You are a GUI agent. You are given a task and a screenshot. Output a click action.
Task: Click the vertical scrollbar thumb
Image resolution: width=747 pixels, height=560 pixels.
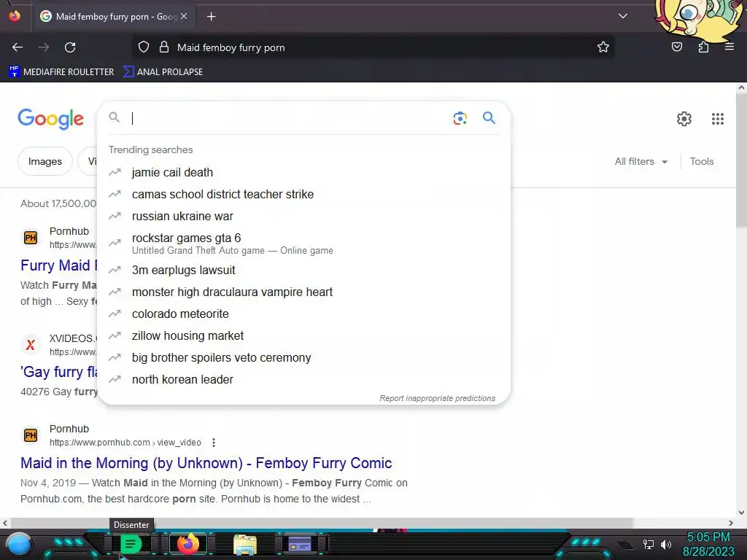(x=741, y=160)
